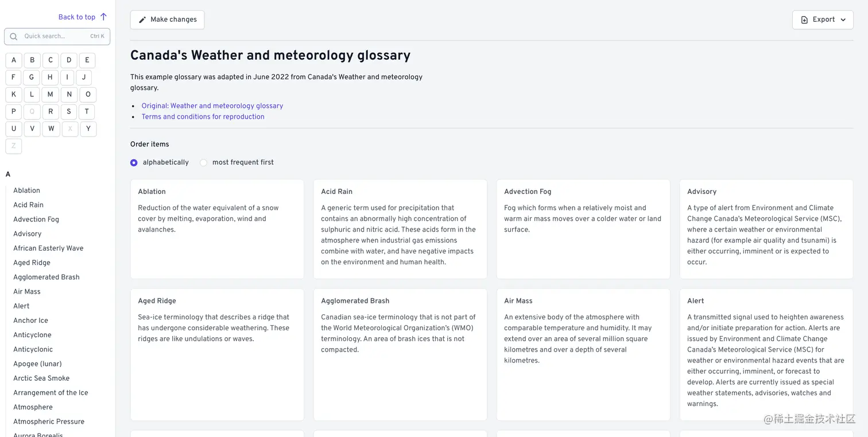Click the magnifier icon in quick search
This screenshot has width=868, height=437.
point(14,36)
